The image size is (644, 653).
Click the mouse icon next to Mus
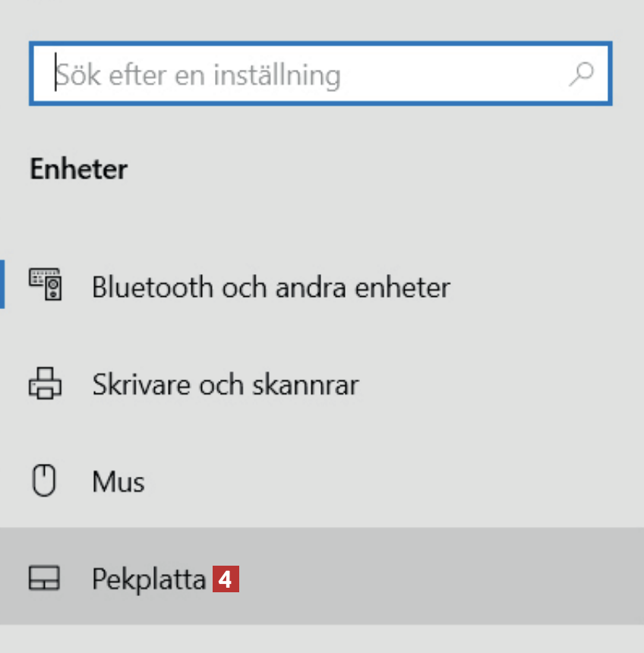[45, 481]
